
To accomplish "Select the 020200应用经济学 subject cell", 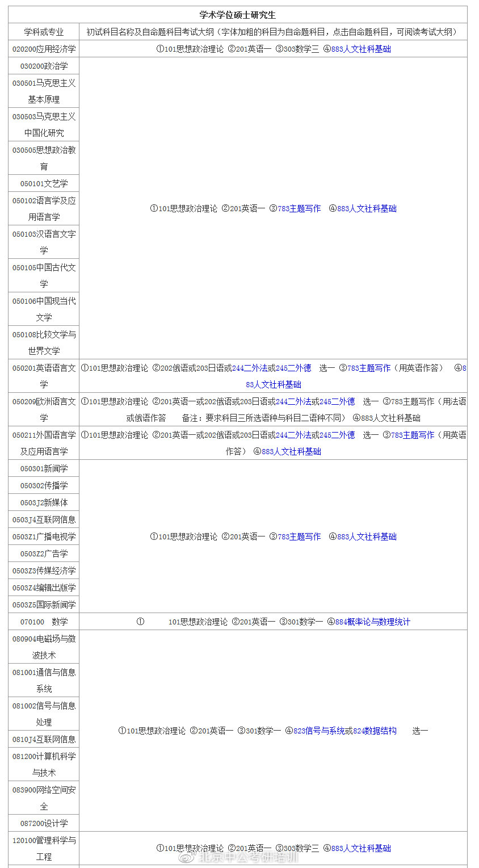I will tap(44, 49).
